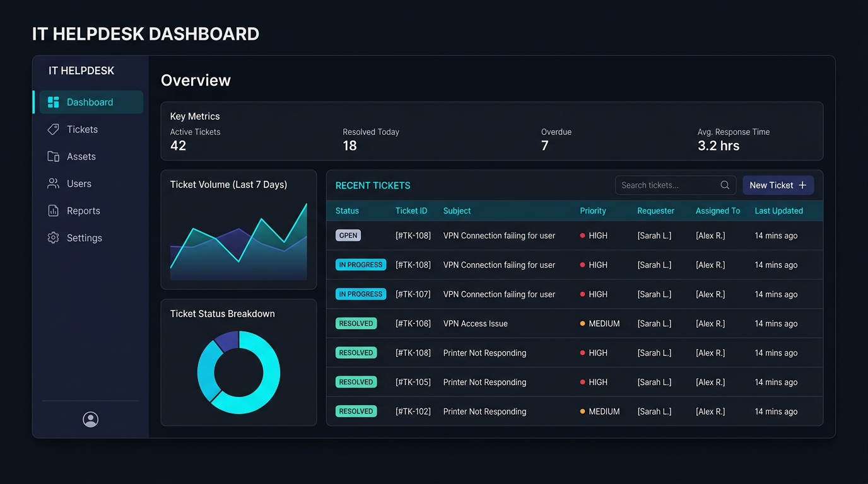Click RESOLVED badge of ticket #TK-105
Screen dimensions: 868x484
pyautogui.click(x=356, y=382)
